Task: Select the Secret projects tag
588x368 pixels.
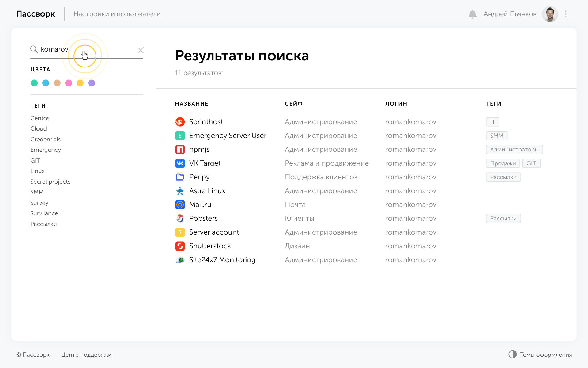Action: tap(50, 182)
